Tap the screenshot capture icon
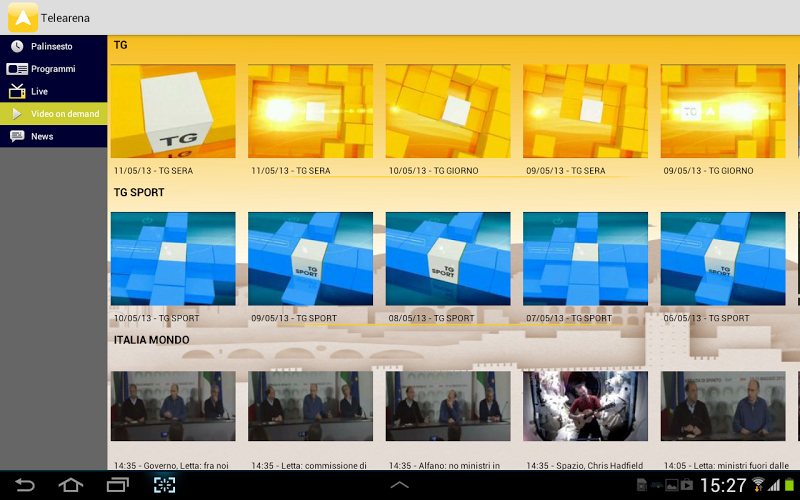 (164, 485)
